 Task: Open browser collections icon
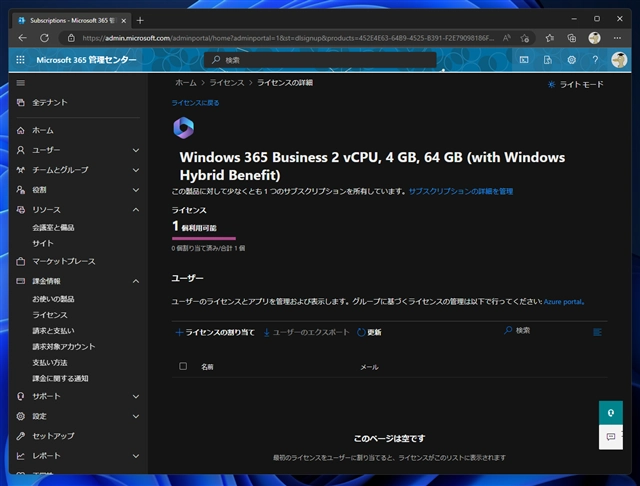571,38
